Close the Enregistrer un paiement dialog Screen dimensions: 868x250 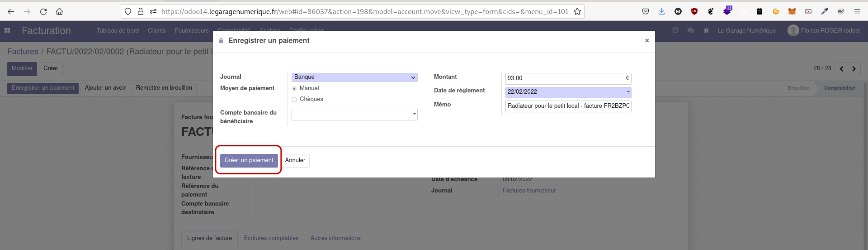click(647, 41)
